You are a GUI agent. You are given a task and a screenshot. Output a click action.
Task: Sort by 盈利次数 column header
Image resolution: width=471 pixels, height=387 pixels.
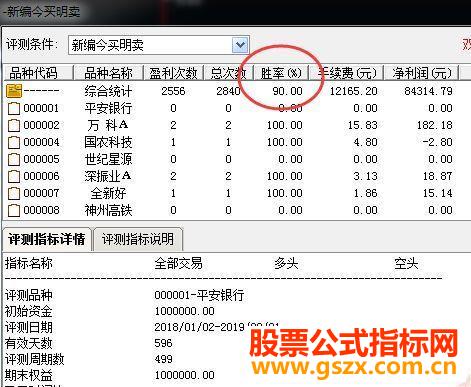[x=173, y=73]
